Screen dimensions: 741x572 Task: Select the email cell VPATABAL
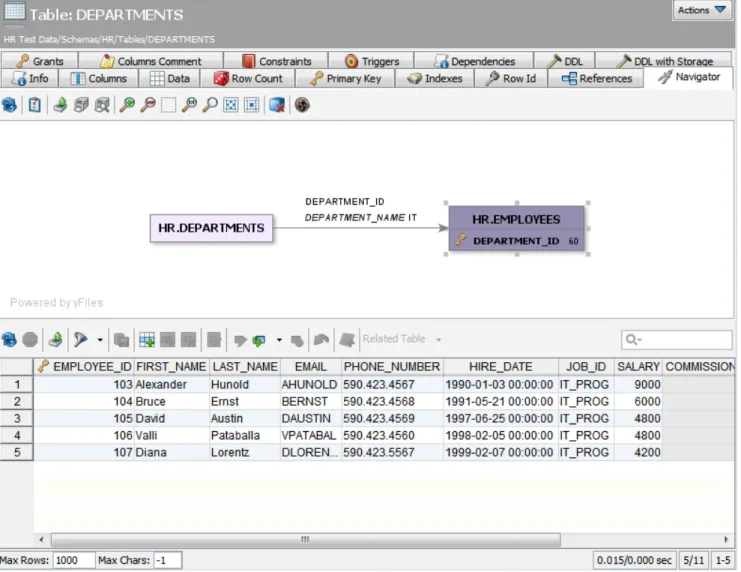[x=310, y=435]
